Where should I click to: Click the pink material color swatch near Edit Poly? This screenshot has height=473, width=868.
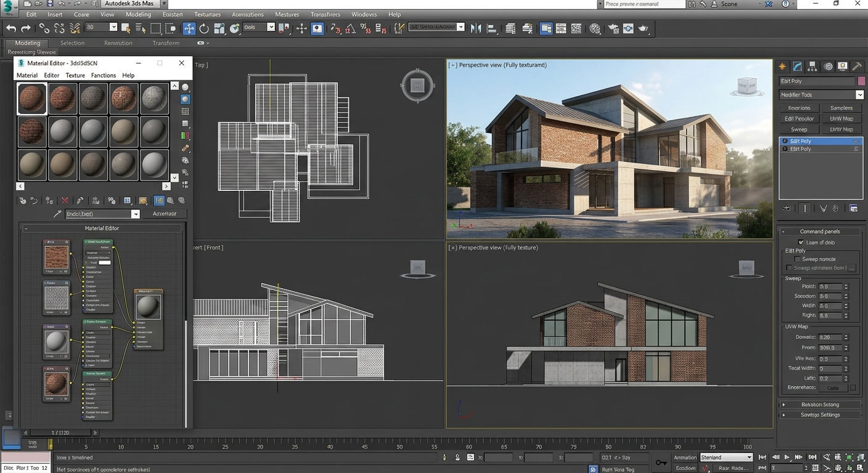click(862, 81)
